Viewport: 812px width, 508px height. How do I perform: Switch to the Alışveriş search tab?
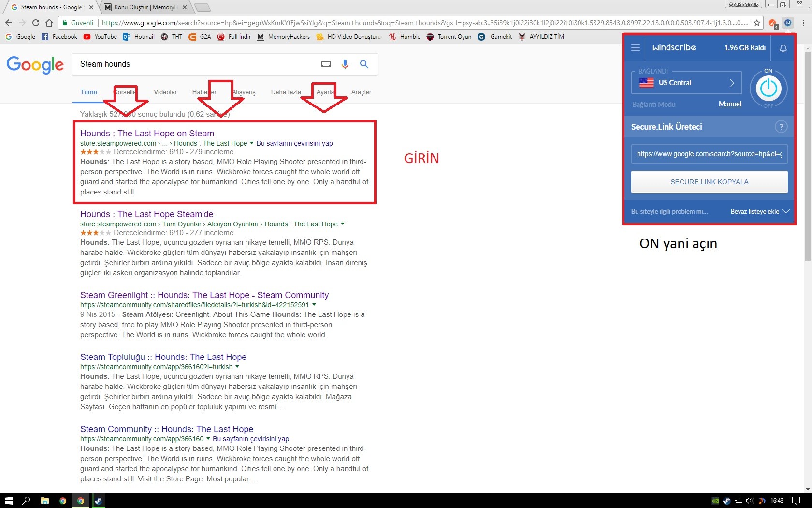click(x=244, y=92)
